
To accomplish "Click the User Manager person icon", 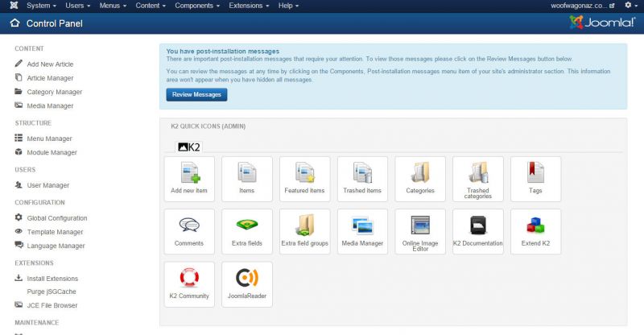I will (x=19, y=184).
